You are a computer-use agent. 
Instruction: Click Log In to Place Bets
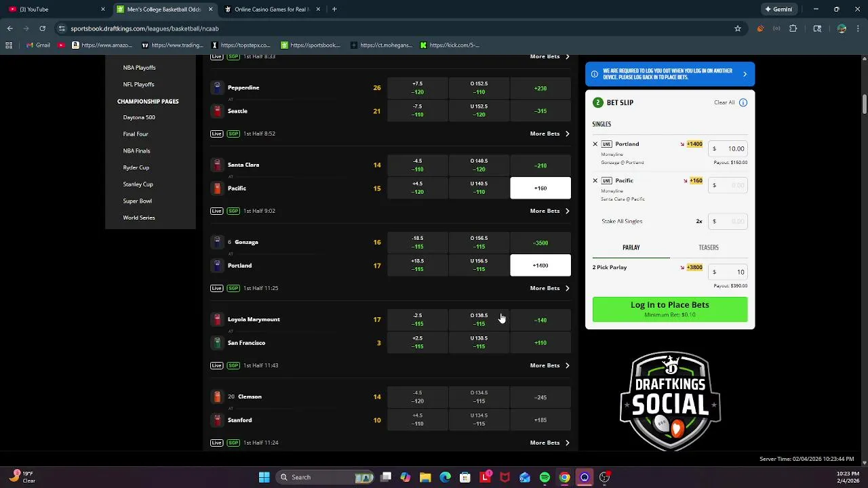coord(670,309)
